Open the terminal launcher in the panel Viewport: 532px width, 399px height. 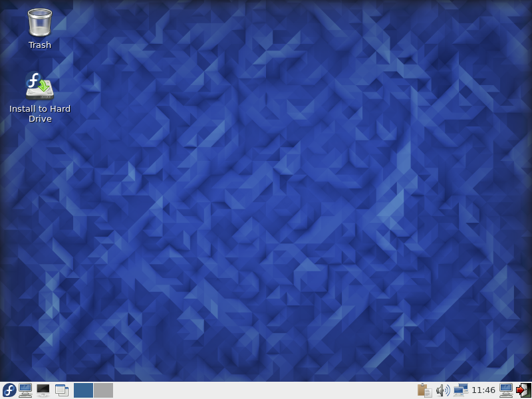click(43, 390)
